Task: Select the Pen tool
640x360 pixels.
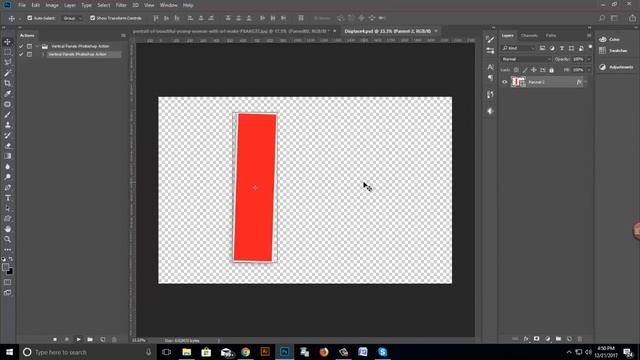Action: tap(7, 187)
